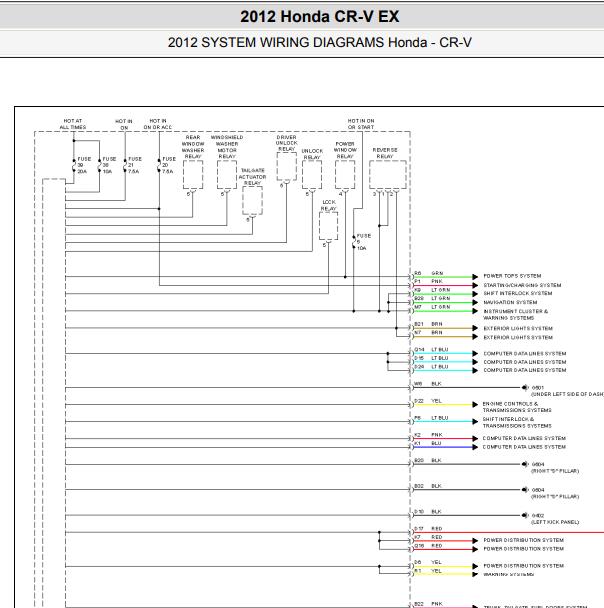The width and height of the screenshot is (604, 608).
Task: Click G504 ground label on B32 BLK wire
Action: pos(538,490)
